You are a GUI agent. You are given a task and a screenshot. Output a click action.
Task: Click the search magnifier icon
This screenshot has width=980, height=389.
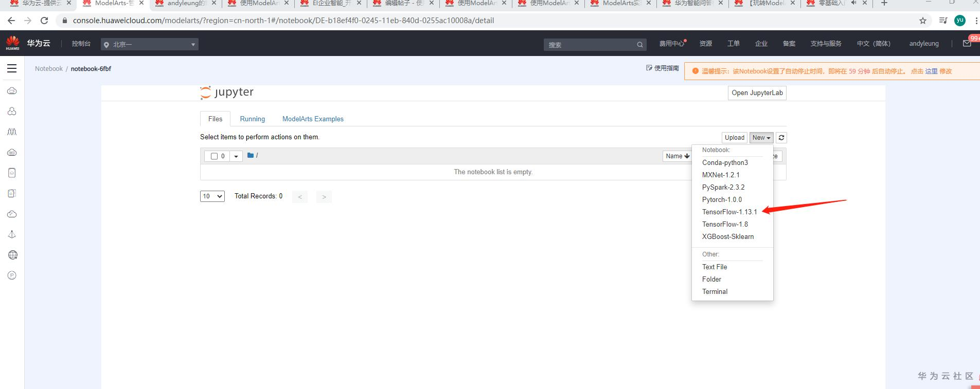(x=640, y=45)
